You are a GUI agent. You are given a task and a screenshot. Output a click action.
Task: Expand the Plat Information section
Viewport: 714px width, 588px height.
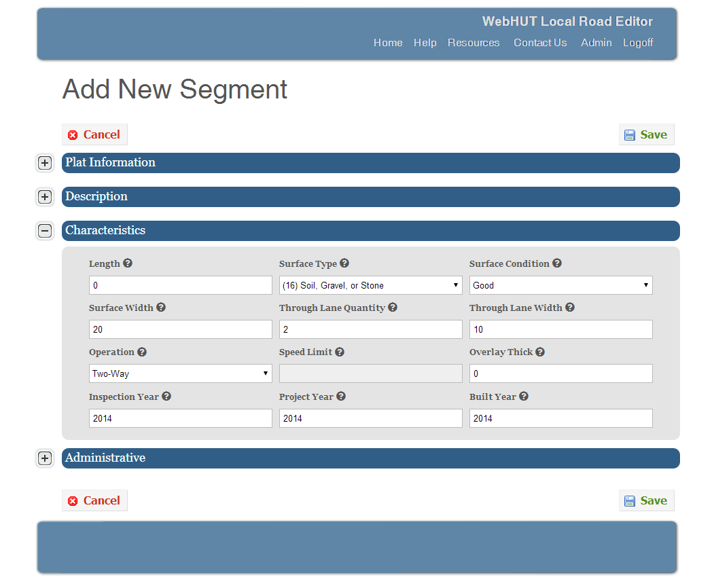(45, 163)
